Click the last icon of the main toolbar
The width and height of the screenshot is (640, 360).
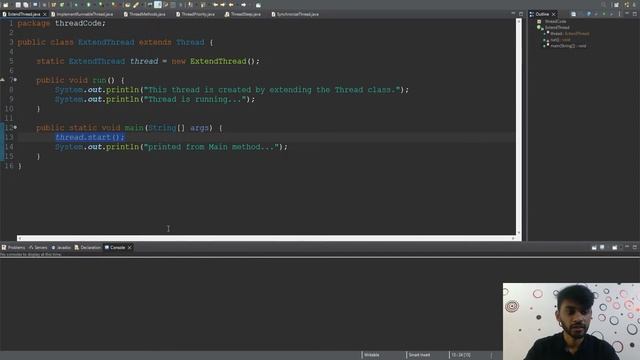tap(258, 5)
